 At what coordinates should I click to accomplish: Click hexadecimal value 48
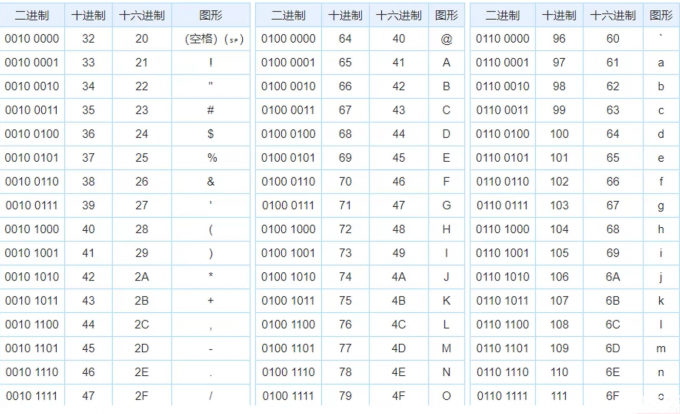399,229
